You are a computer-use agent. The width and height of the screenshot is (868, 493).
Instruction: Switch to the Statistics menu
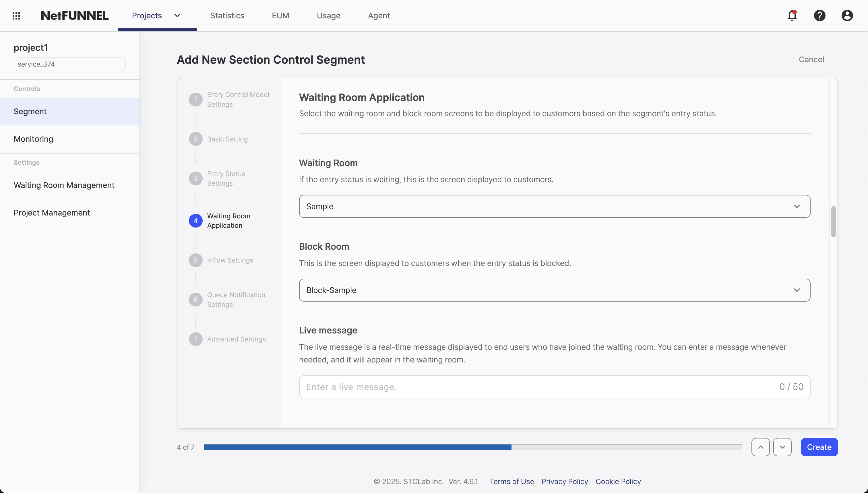click(x=227, y=15)
